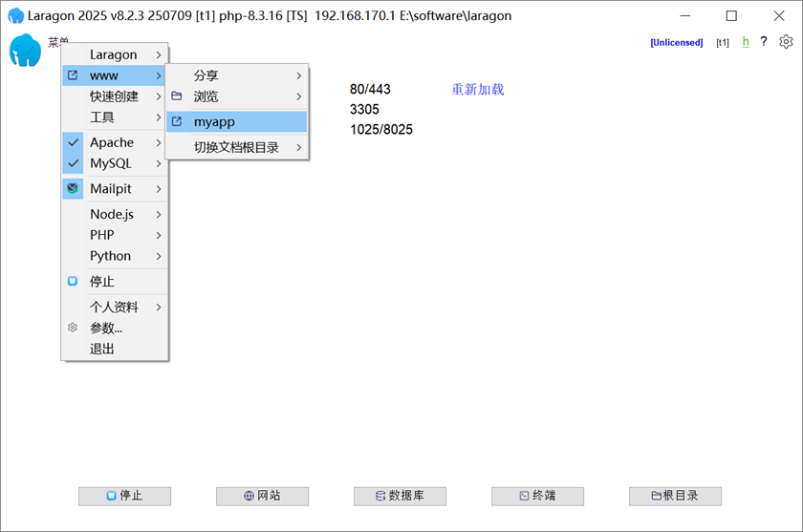Screen dimensions: 803x532
Task: Click the title bar Laragon icon
Action: tap(16, 16)
